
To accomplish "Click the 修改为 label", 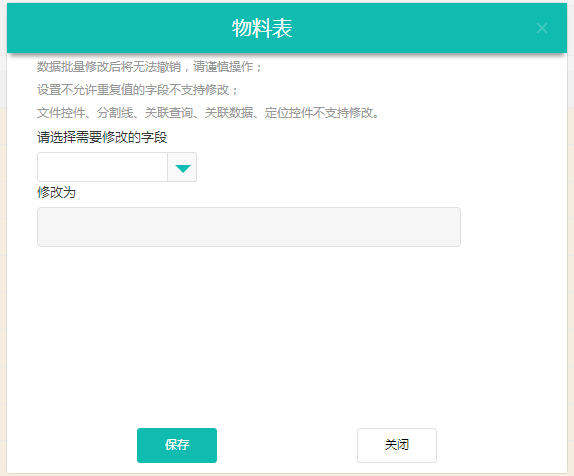I will 56,192.
